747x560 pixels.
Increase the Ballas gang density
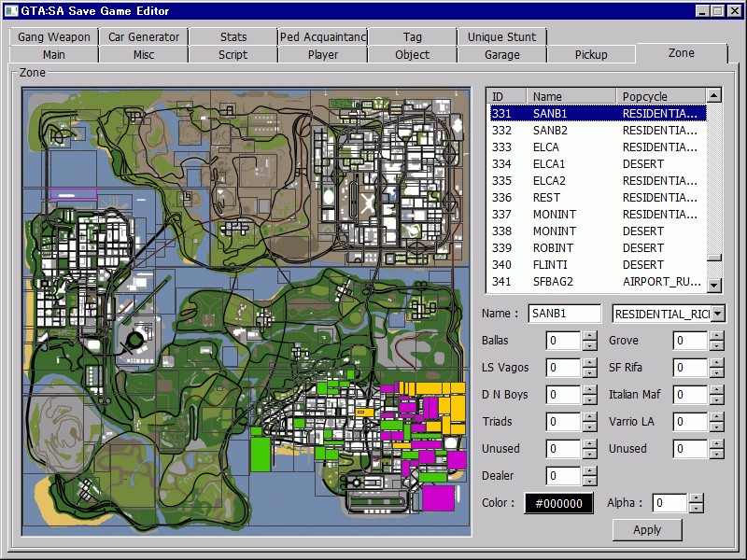[590, 336]
